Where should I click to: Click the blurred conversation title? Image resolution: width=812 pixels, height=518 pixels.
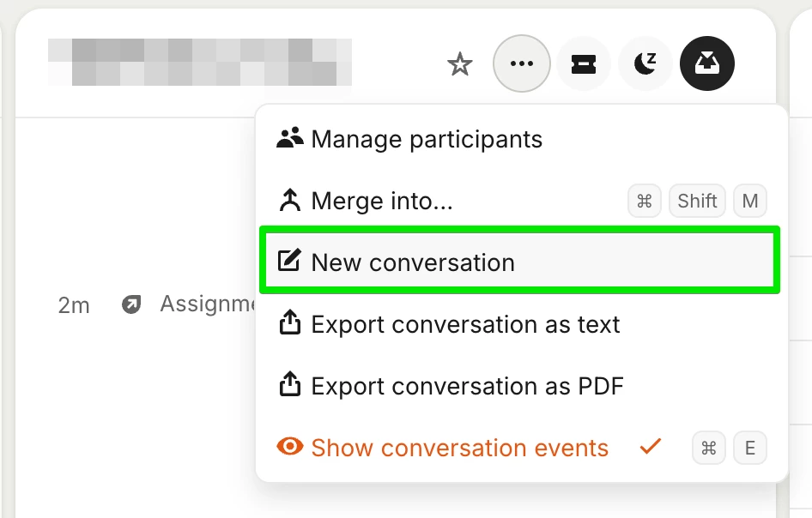(x=199, y=63)
